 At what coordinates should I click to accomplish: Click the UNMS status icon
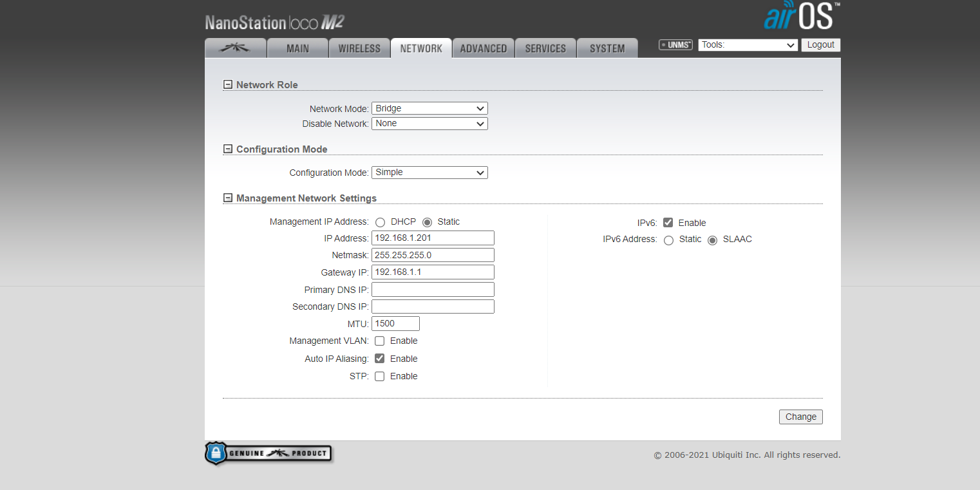click(x=675, y=45)
